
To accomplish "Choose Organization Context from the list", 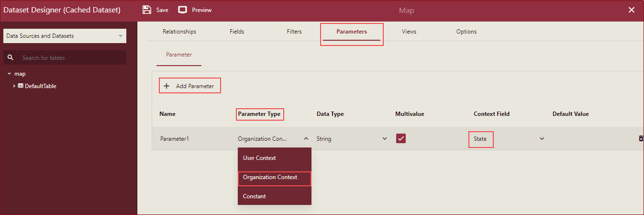I will pyautogui.click(x=275, y=177).
